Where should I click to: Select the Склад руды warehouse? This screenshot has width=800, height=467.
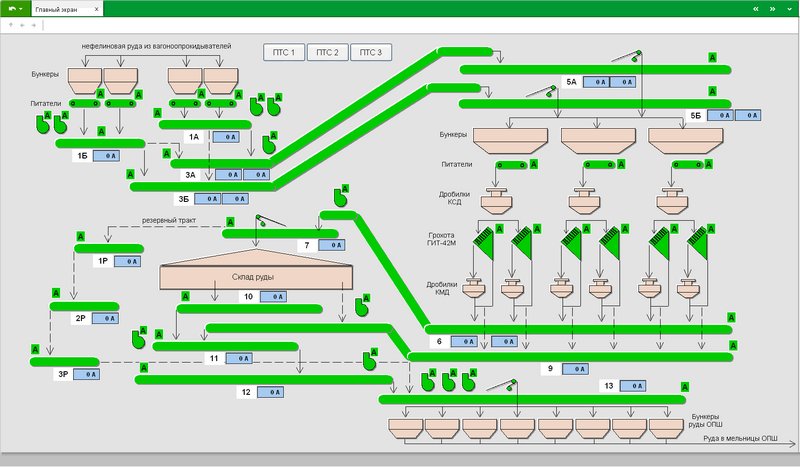pos(256,270)
